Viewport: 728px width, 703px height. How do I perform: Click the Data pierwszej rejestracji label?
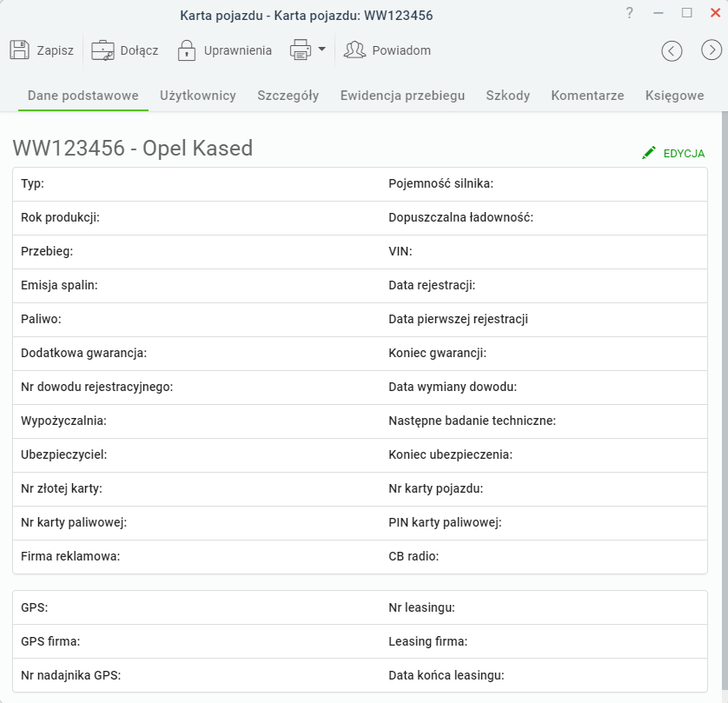tap(458, 319)
